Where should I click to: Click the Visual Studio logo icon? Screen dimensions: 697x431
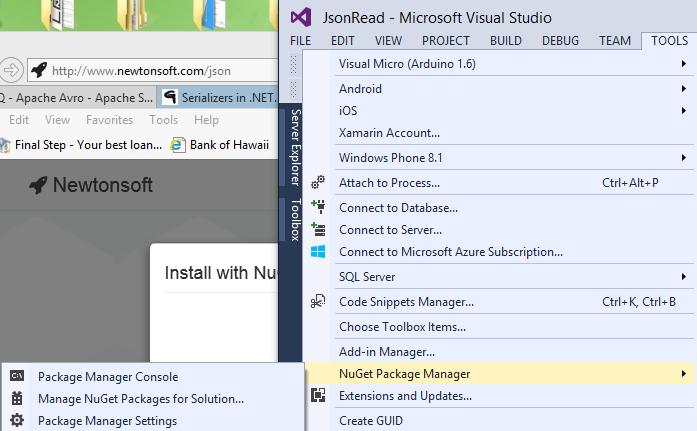click(x=301, y=17)
